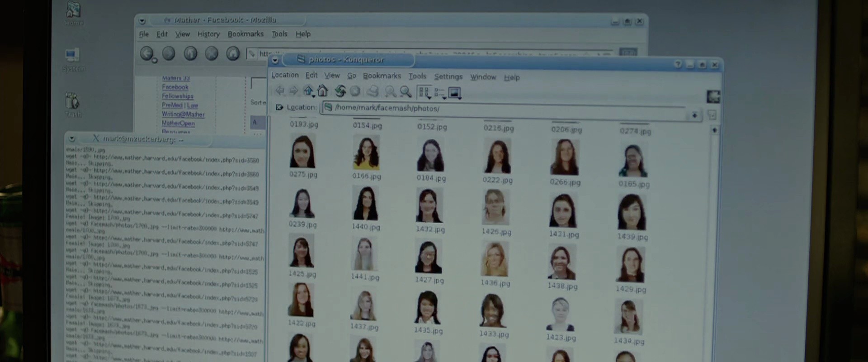The height and width of the screenshot is (362, 868).
Task: Open the Window menu in Konqueror
Action: 483,77
